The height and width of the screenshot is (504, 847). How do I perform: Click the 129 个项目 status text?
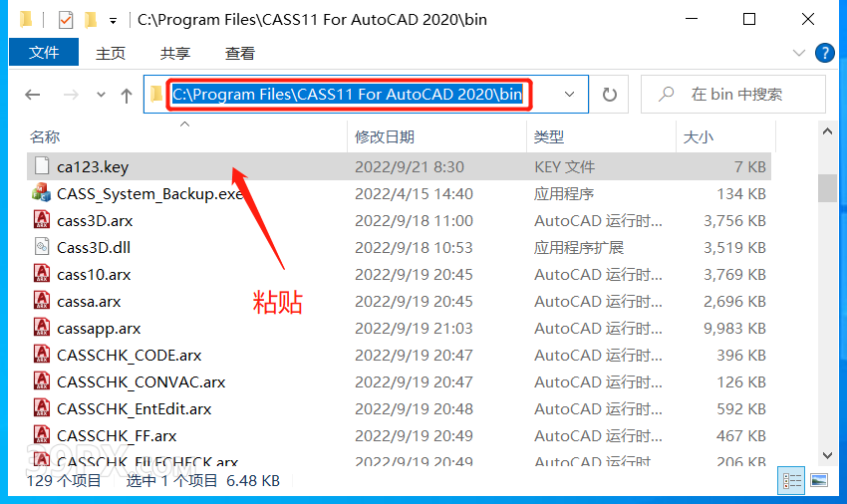pos(64,481)
